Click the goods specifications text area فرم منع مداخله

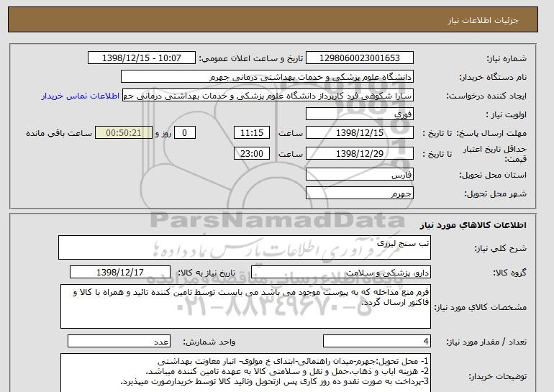[245, 306]
